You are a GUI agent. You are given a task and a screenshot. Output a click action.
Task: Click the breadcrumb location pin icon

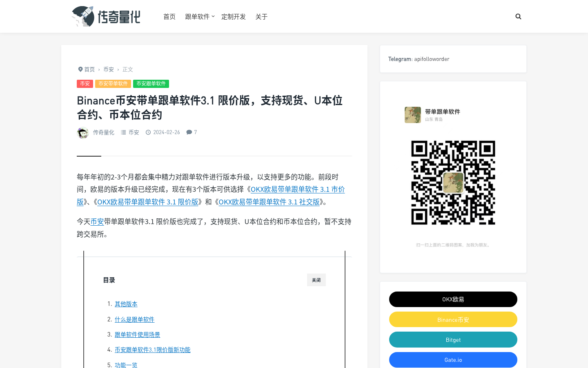[80, 70]
